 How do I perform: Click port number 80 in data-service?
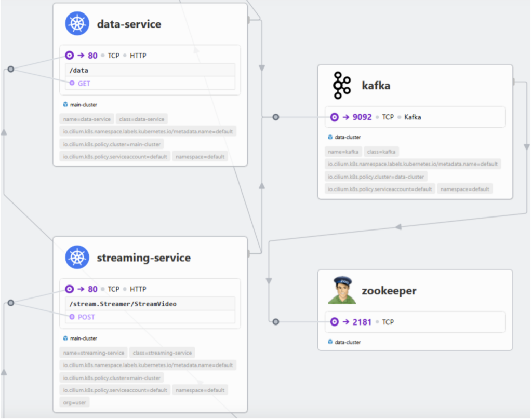pos(92,56)
